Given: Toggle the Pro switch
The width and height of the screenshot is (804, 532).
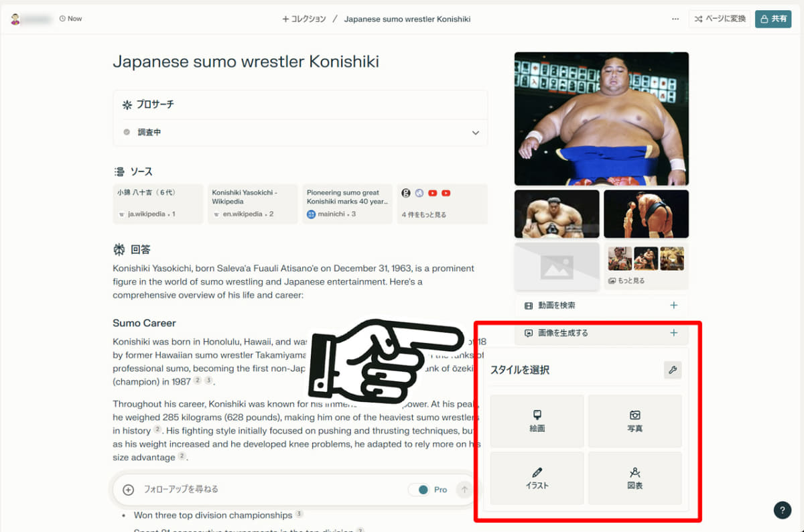Looking at the screenshot, I should click(x=420, y=490).
